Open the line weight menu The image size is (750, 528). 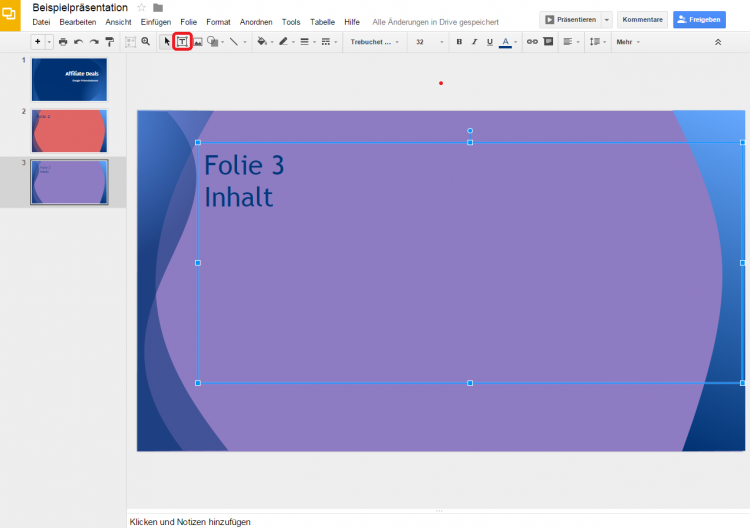point(307,42)
